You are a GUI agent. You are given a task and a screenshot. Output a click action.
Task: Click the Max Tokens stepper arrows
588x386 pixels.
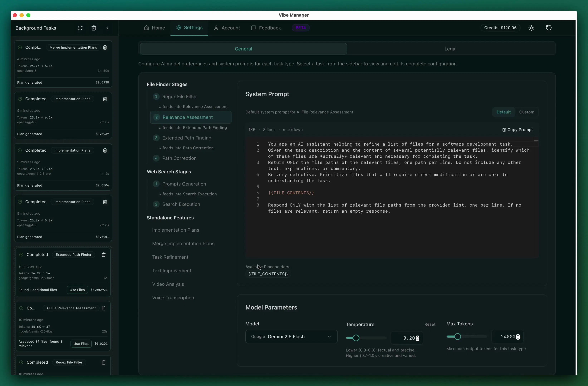tap(518, 337)
